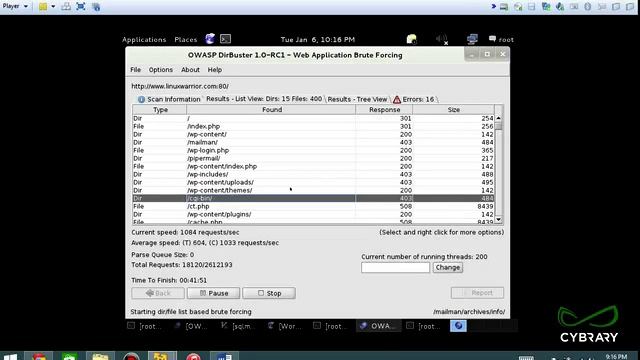
Task: Click the Change threads button
Action: (x=448, y=268)
